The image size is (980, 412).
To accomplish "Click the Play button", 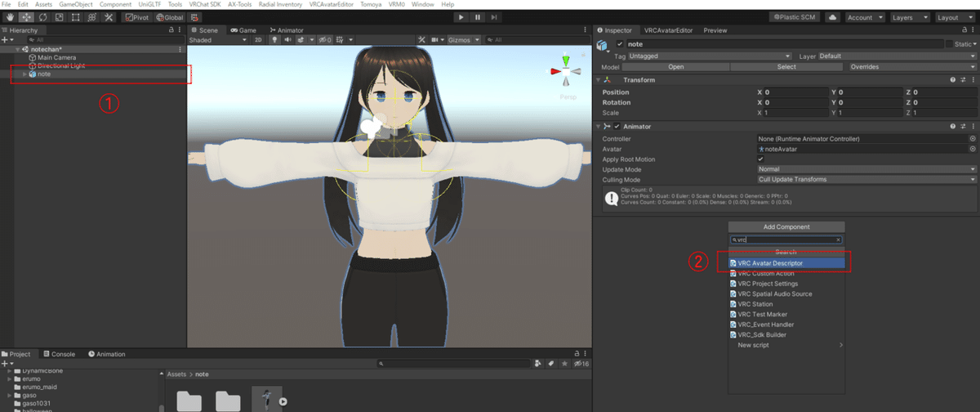I will click(461, 17).
